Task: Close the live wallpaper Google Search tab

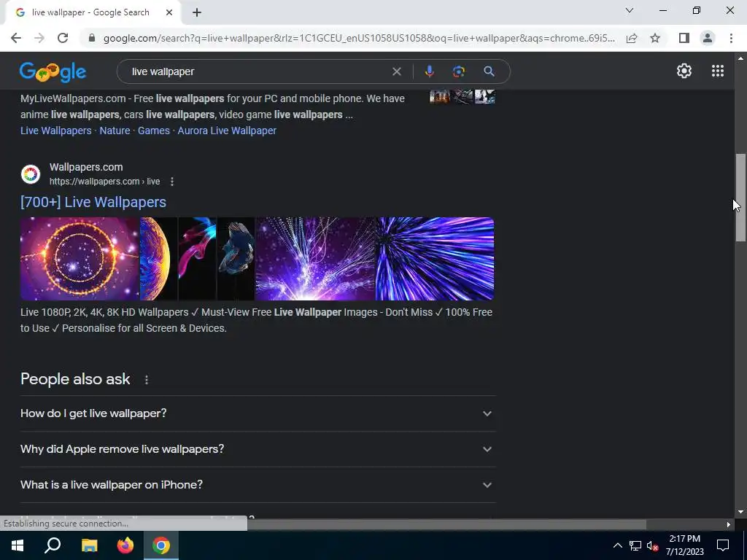Action: (x=169, y=12)
